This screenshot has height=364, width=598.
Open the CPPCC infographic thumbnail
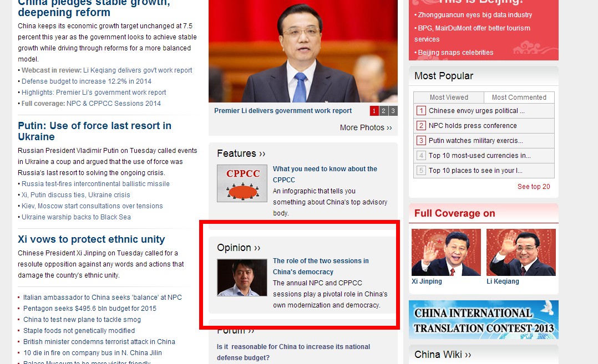[x=242, y=183]
